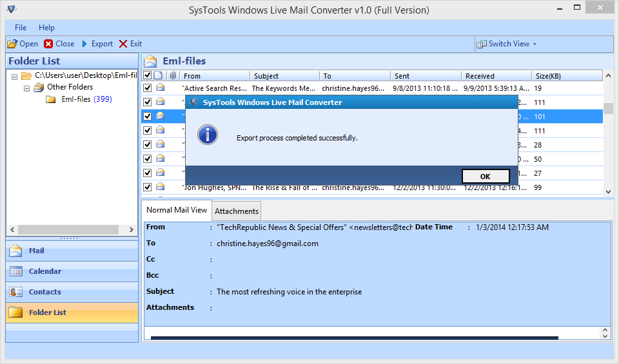Select the Folder List navigation pane
The image size is (619, 364).
click(72, 312)
